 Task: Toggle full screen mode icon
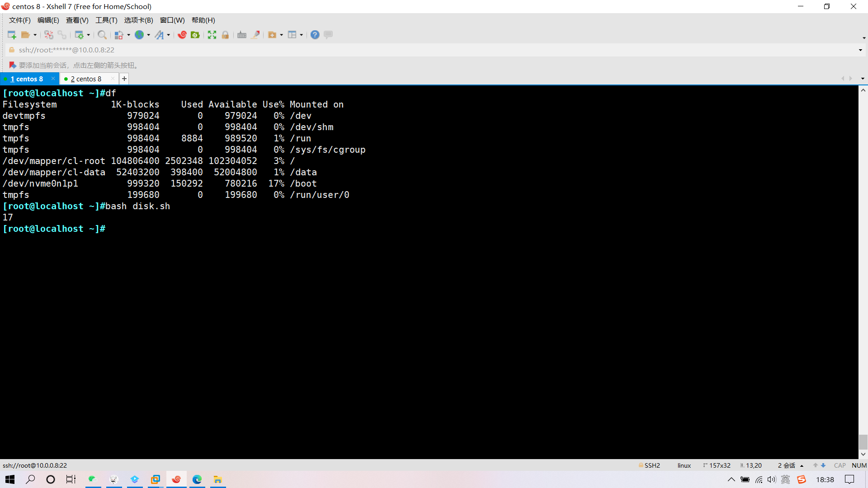[212, 35]
